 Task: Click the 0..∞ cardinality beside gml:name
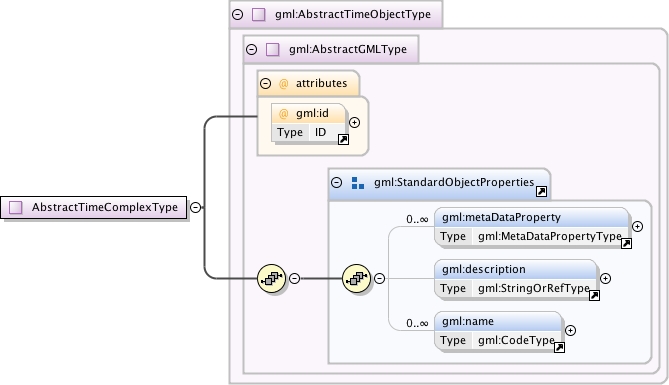click(x=417, y=324)
